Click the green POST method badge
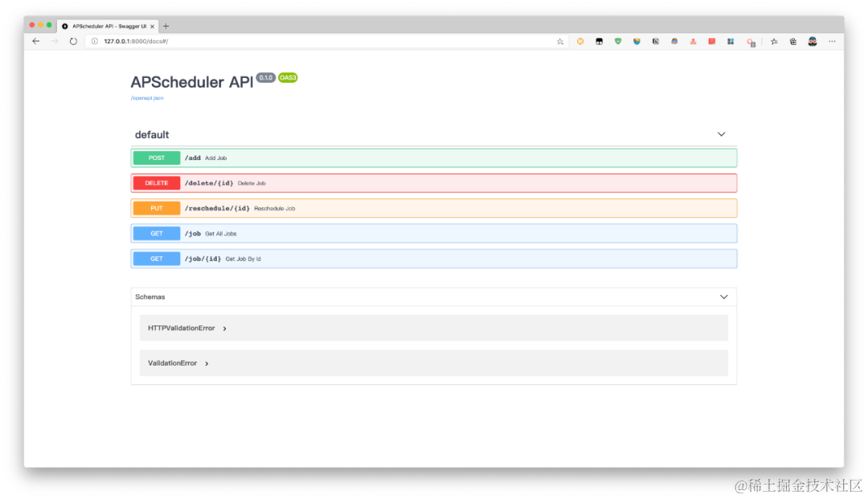Screen dimensions: 868x499 tap(157, 158)
